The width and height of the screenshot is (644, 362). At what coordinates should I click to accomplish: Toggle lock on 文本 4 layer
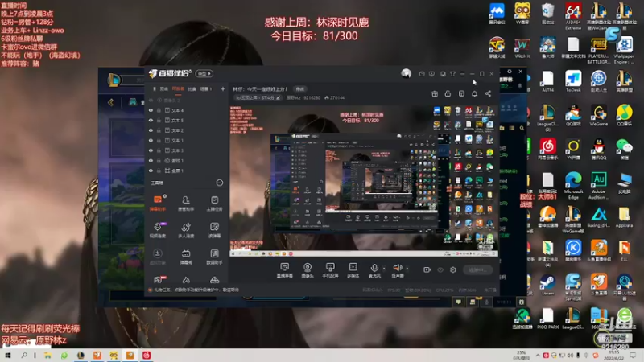tap(159, 110)
